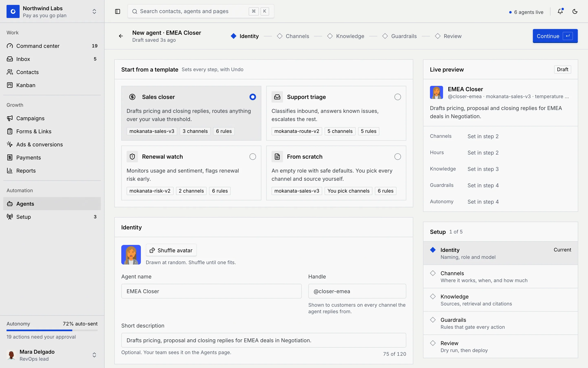The image size is (588, 368).
Task: Click the Guardrails diamond in Setup list
Action: [x=433, y=320]
